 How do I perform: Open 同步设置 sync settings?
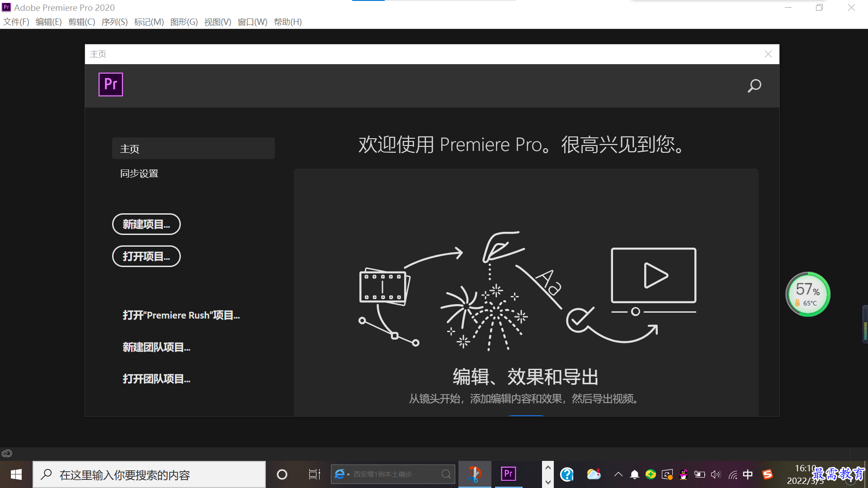pyautogui.click(x=139, y=174)
